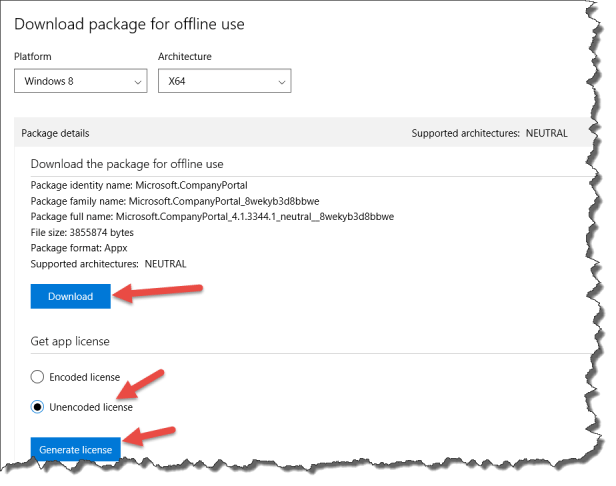Image resolution: width=616 pixels, height=486 pixels.
Task: Click Supported architectures NEUTRAL in the header bar
Action: tap(489, 133)
